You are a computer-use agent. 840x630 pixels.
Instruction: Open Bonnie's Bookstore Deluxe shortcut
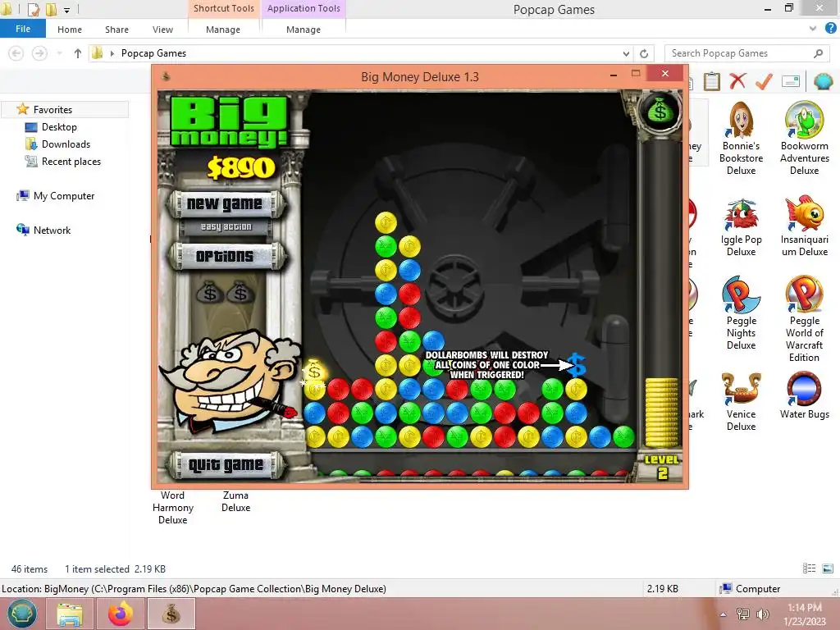741,138
